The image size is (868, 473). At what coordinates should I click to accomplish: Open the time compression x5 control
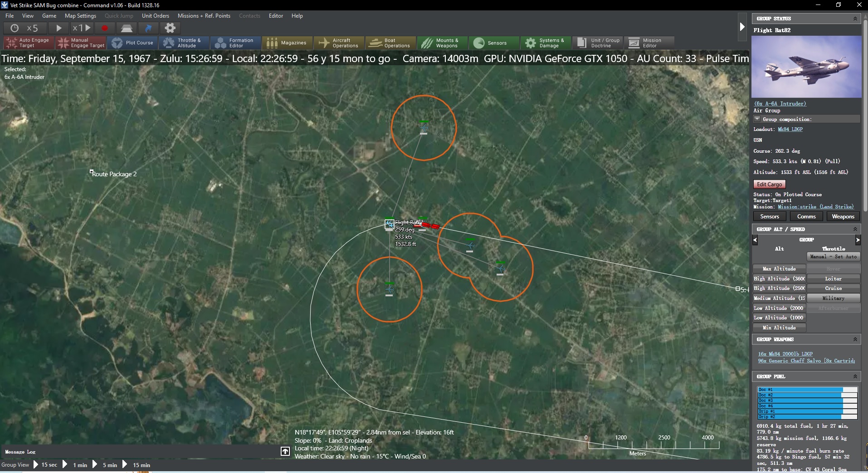point(25,28)
